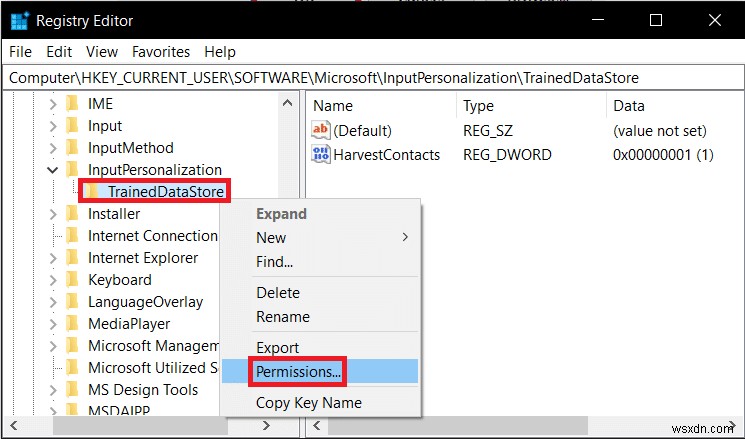745x439 pixels.
Task: Choose Delete from the context menu
Action: 320,293
